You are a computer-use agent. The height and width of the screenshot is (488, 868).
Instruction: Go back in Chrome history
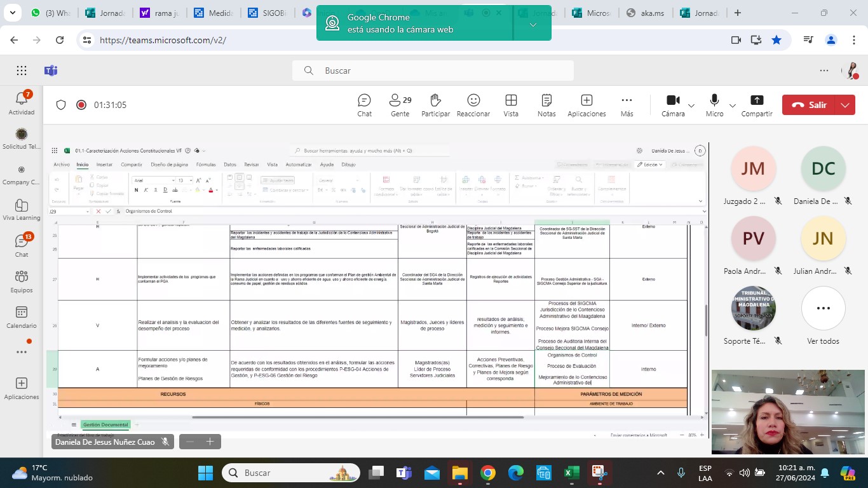coord(14,40)
